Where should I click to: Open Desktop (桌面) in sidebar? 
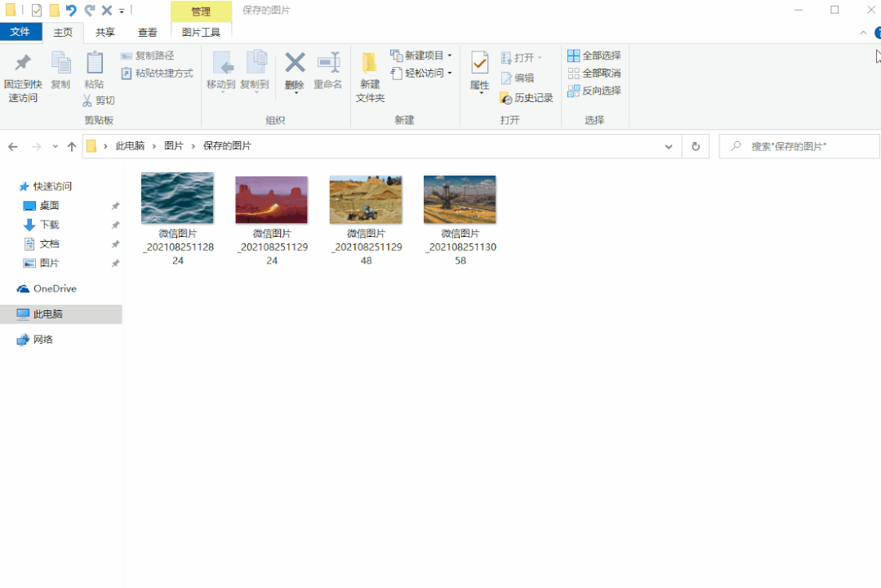click(x=50, y=206)
